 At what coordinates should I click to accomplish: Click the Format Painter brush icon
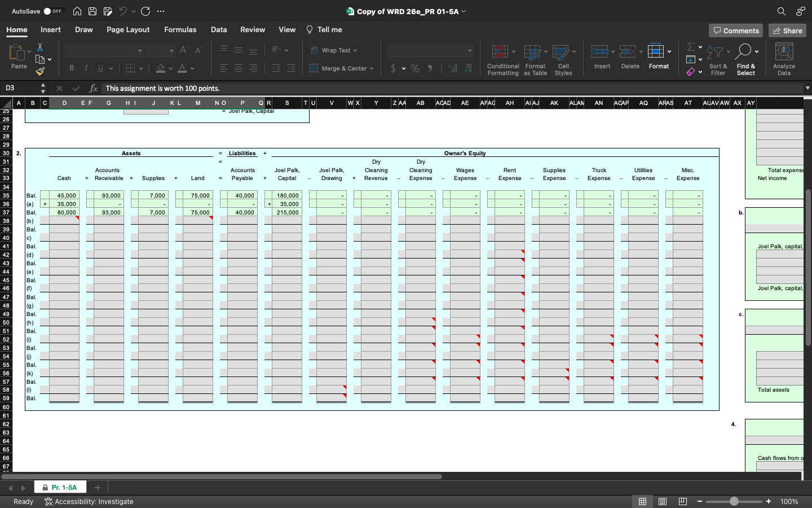[x=40, y=72]
